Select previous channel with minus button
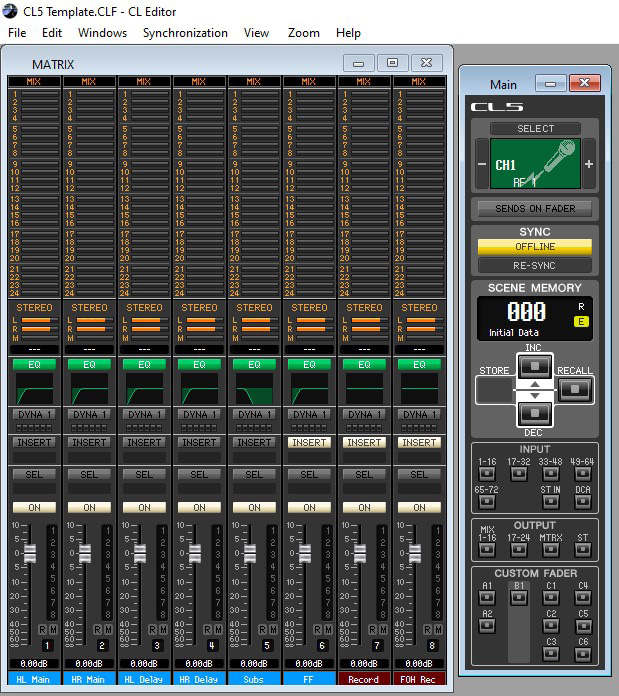This screenshot has height=696, width=619. click(482, 164)
